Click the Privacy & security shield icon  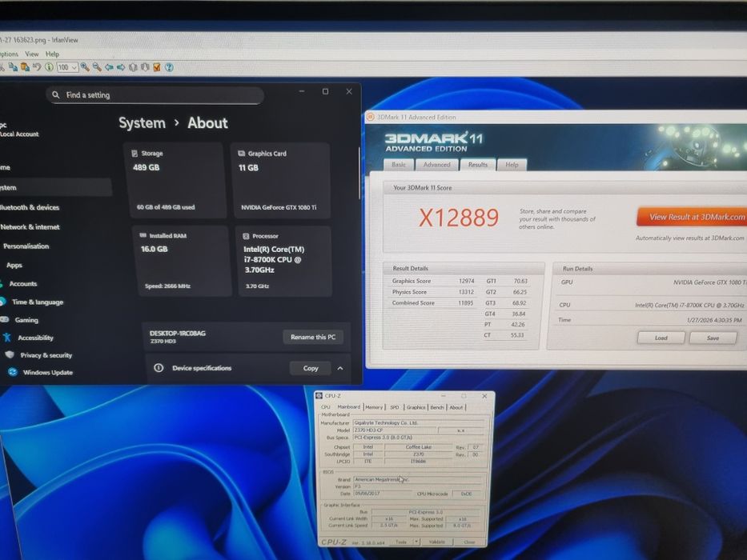click(x=10, y=354)
